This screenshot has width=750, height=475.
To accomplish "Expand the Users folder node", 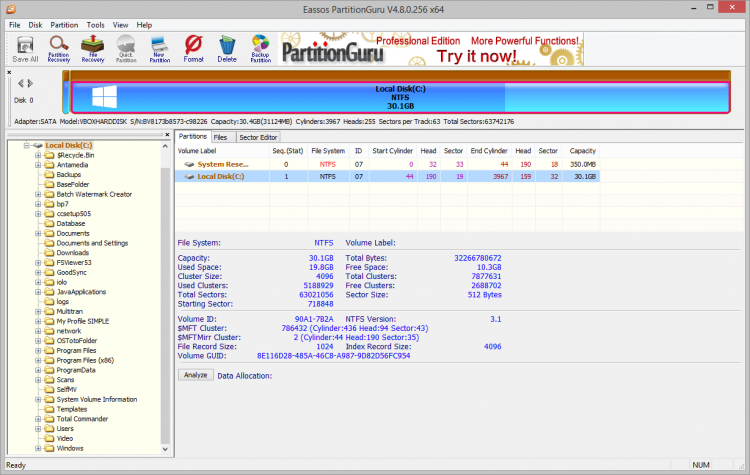I will pyautogui.click(x=38, y=429).
